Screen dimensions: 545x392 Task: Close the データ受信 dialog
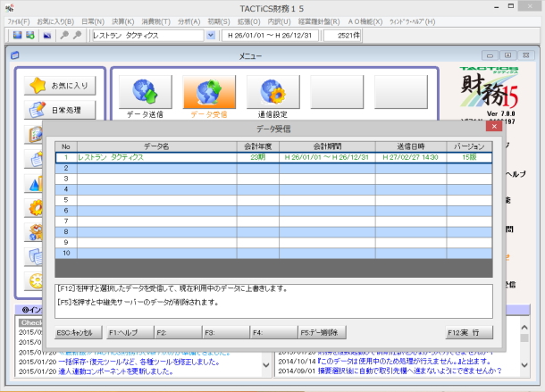pos(494,127)
